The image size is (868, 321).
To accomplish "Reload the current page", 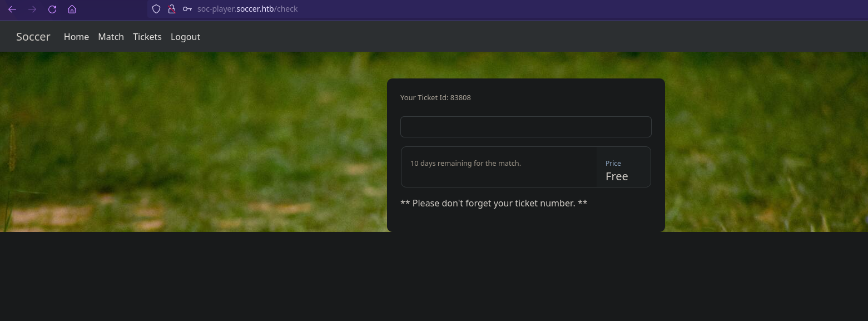I will click(52, 9).
